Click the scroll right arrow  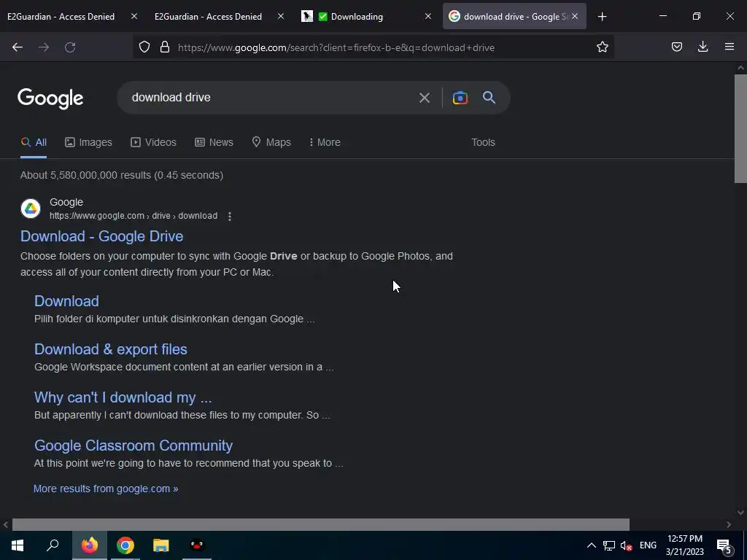pos(729,525)
